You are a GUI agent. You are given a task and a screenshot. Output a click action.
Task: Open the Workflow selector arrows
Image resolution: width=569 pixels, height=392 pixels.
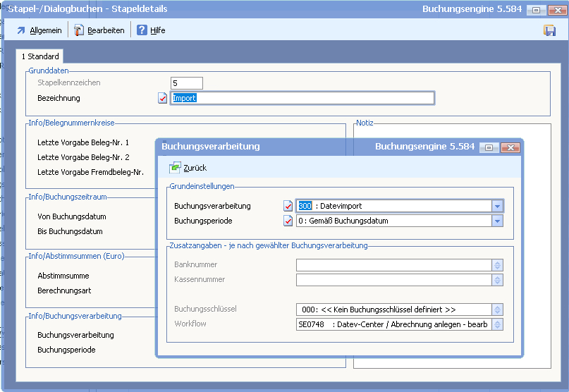[497, 324]
